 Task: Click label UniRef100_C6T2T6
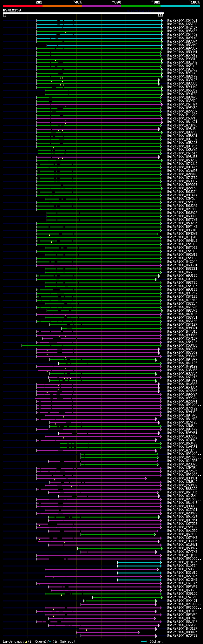182,377
